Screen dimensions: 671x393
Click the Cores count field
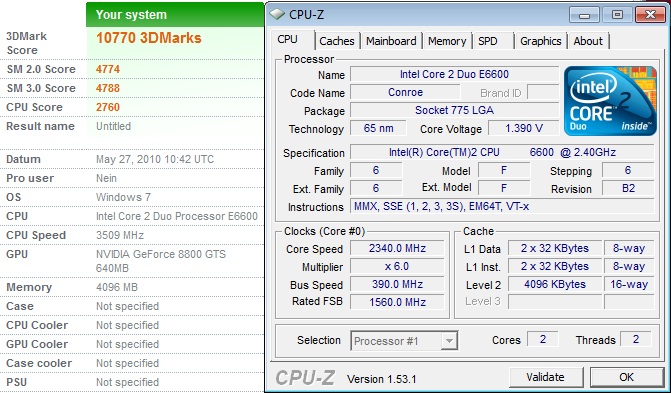tap(543, 339)
